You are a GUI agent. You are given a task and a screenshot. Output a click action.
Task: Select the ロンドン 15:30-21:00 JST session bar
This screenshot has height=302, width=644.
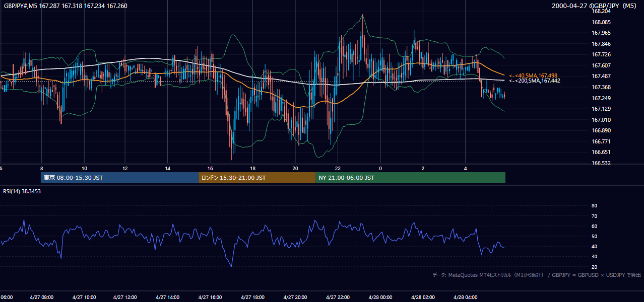point(257,178)
